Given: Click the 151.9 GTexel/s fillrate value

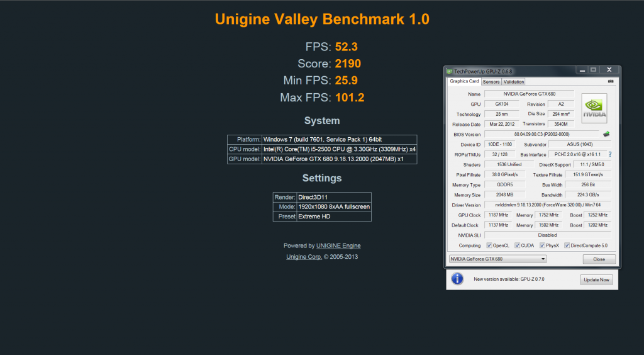Looking at the screenshot, I should [588, 174].
